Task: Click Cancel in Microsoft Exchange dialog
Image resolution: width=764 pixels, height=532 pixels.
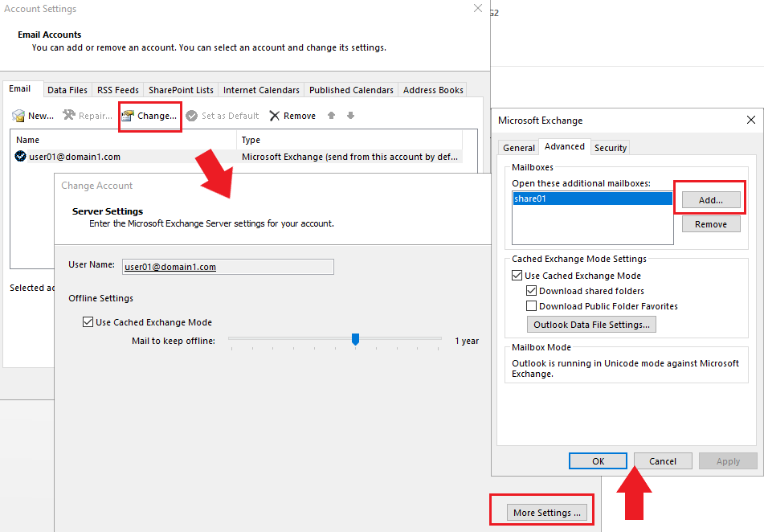Action: click(663, 461)
